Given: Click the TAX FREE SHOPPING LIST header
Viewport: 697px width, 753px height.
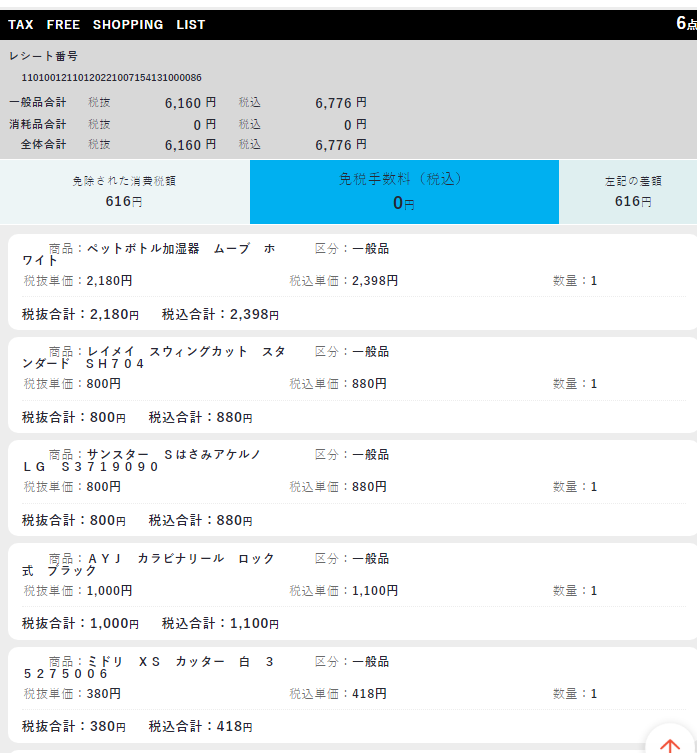Looking at the screenshot, I should click(107, 24).
